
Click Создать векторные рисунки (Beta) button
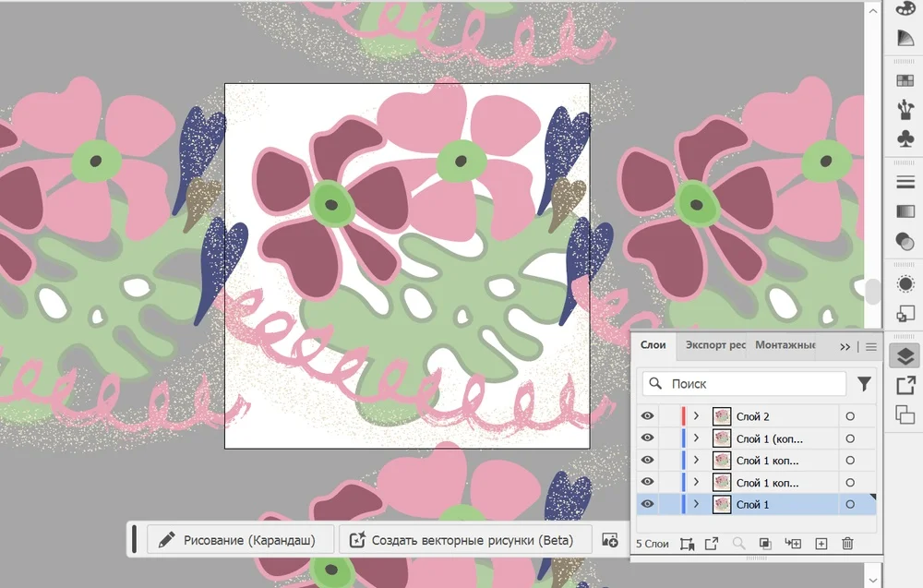pos(462,541)
